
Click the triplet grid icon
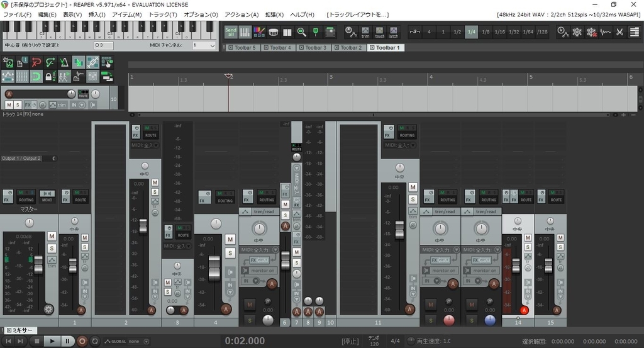[x=415, y=31]
